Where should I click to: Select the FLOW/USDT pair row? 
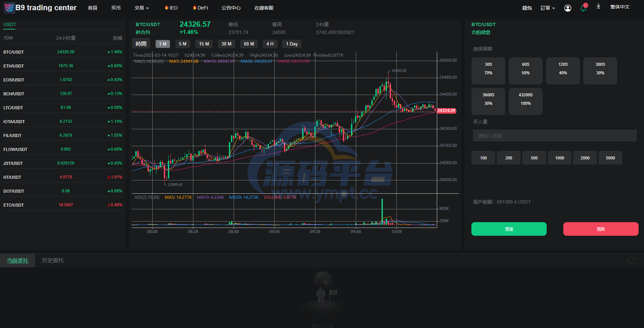(63, 149)
